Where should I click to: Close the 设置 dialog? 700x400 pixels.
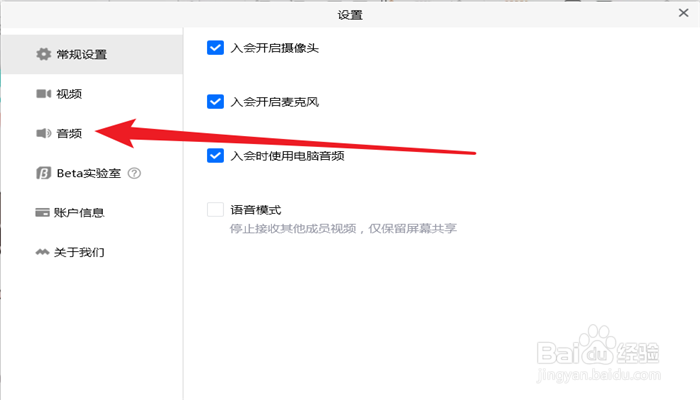683,13
